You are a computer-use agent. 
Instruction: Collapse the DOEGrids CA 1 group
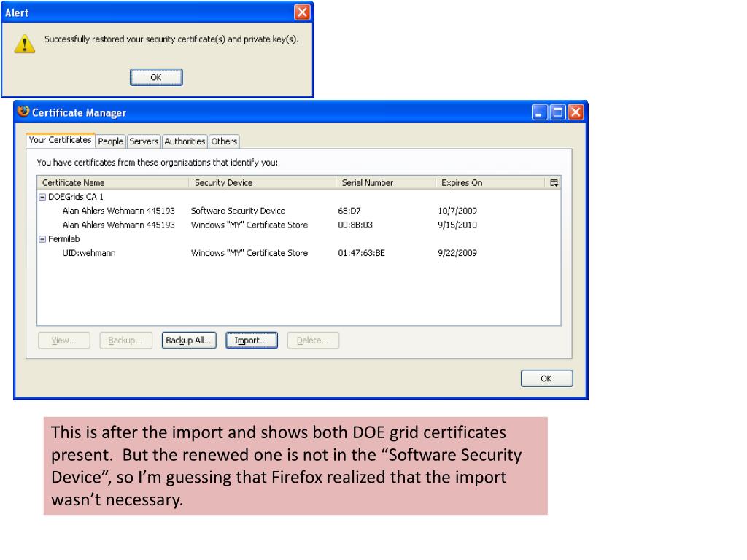click(42, 197)
